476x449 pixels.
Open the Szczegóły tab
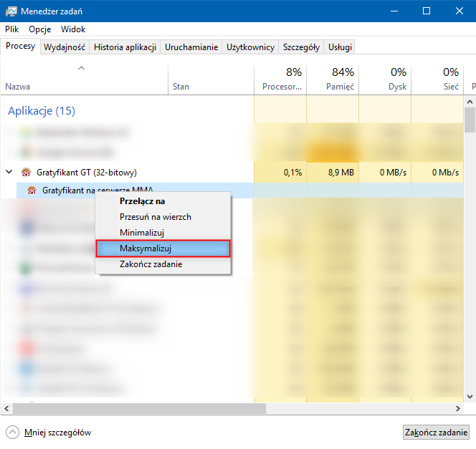pos(301,47)
